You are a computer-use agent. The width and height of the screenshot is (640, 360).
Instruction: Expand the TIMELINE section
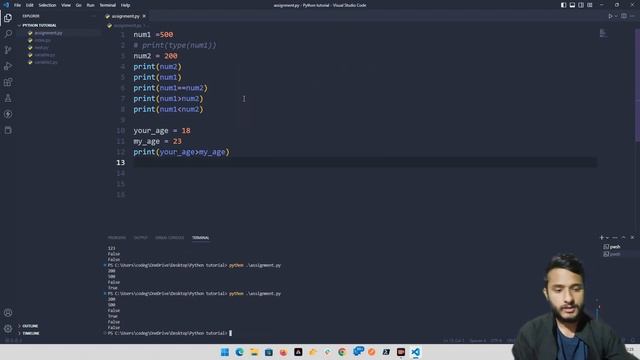(31, 333)
